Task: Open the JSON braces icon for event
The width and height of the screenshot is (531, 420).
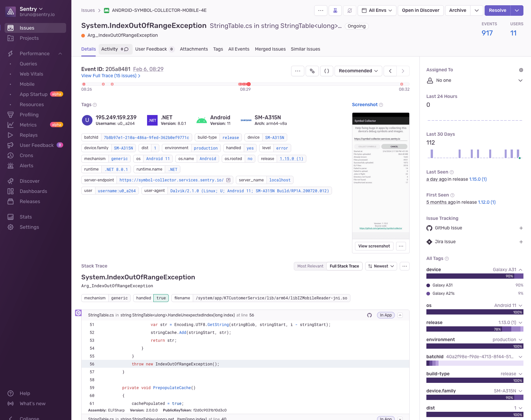Action: point(327,71)
